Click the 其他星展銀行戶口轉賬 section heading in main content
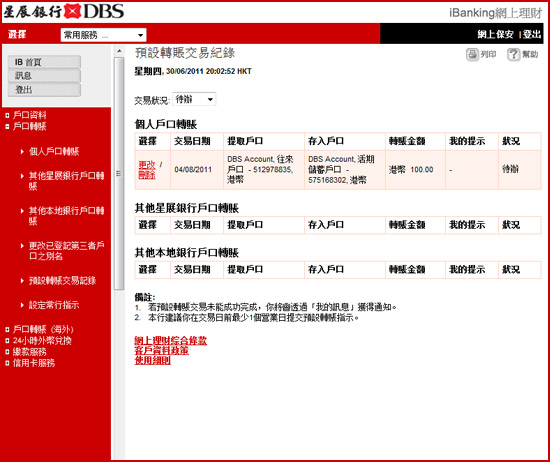550x462 pixels. pos(187,208)
